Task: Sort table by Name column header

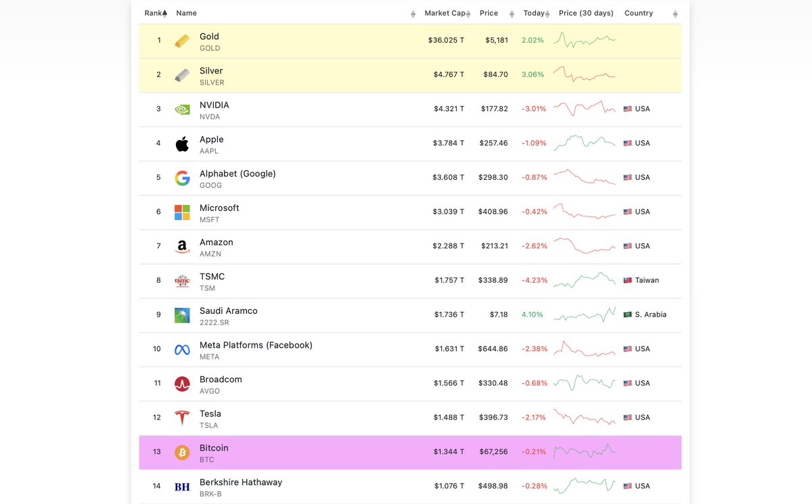Action: point(187,13)
